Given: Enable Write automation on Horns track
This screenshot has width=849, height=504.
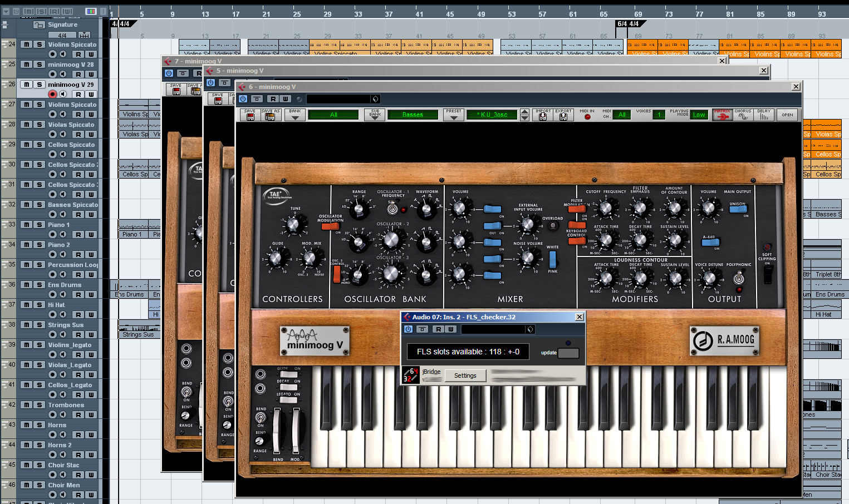Looking at the screenshot, I should click(x=91, y=435).
